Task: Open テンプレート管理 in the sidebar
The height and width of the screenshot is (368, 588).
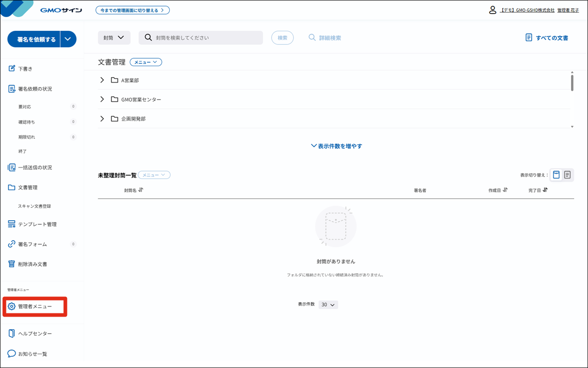Action: click(37, 224)
